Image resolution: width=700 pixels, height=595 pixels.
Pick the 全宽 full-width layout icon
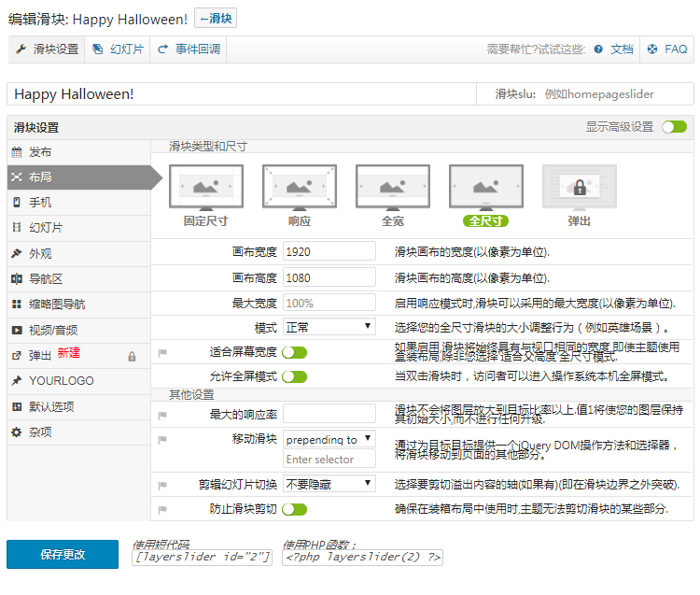click(392, 187)
